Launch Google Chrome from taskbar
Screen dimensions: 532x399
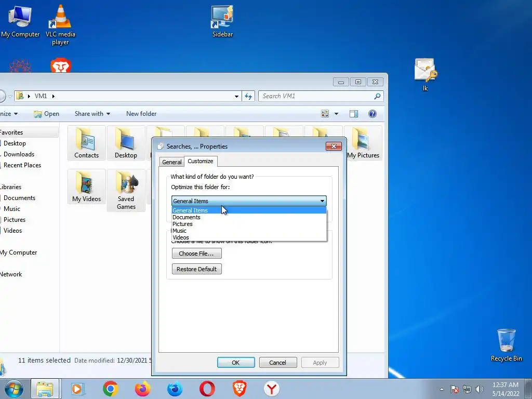tap(110, 389)
